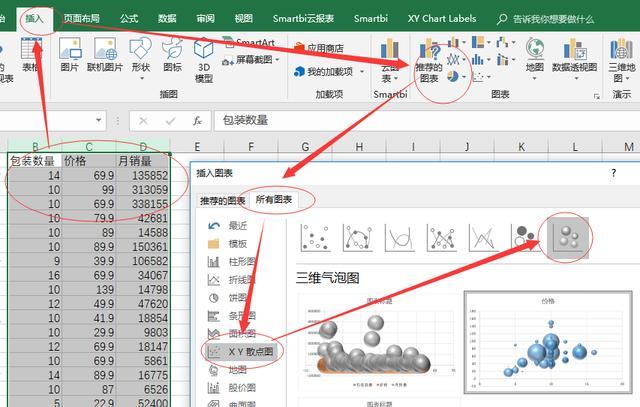Switch to the 公式 ribbon tab
This screenshot has width=640, height=407.
129,19
